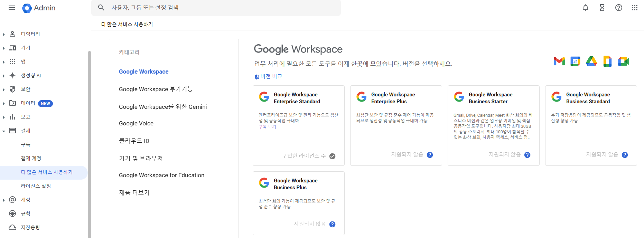The image size is (644, 238).
Task: Click the Google Calendar product icon
Action: pyautogui.click(x=575, y=61)
